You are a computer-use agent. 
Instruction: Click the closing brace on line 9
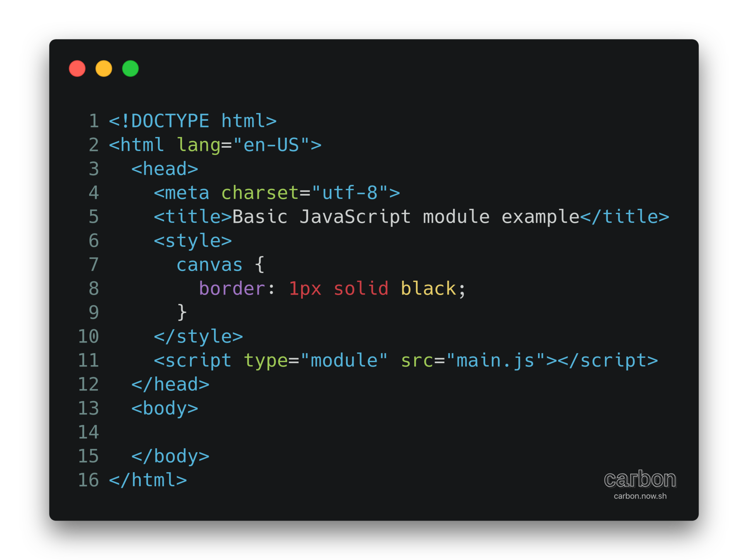182,313
